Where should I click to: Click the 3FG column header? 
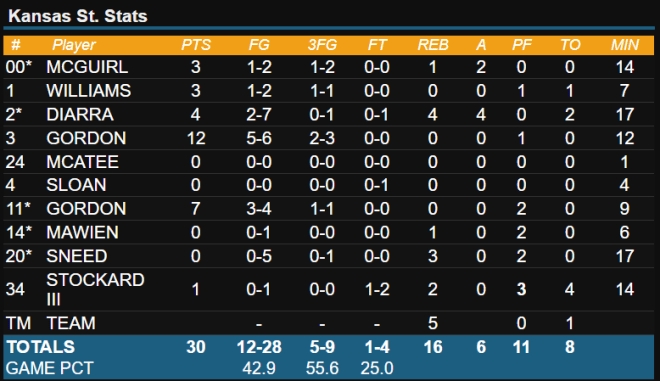pyautogui.click(x=322, y=45)
